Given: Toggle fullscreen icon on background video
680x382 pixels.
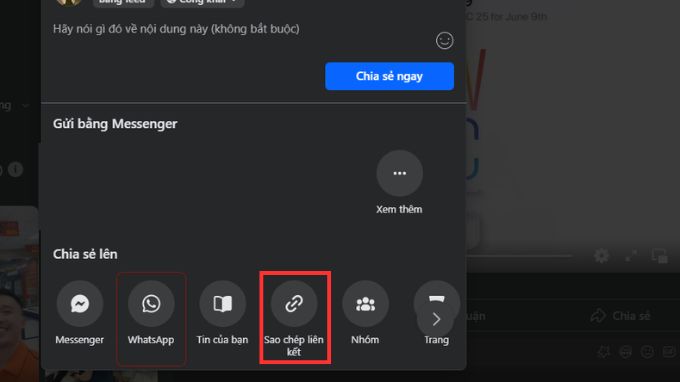Looking at the screenshot, I should pyautogui.click(x=631, y=256).
